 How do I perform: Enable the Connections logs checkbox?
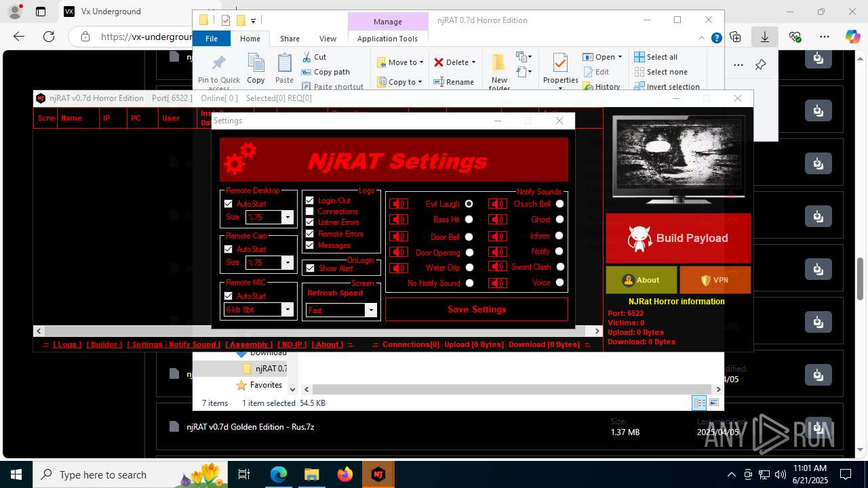[x=310, y=211]
